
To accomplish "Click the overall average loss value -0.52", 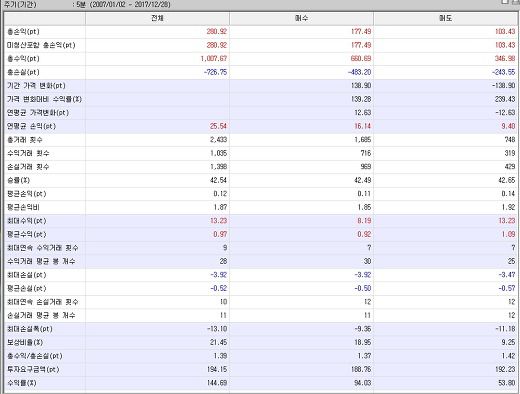I will coord(219,288).
